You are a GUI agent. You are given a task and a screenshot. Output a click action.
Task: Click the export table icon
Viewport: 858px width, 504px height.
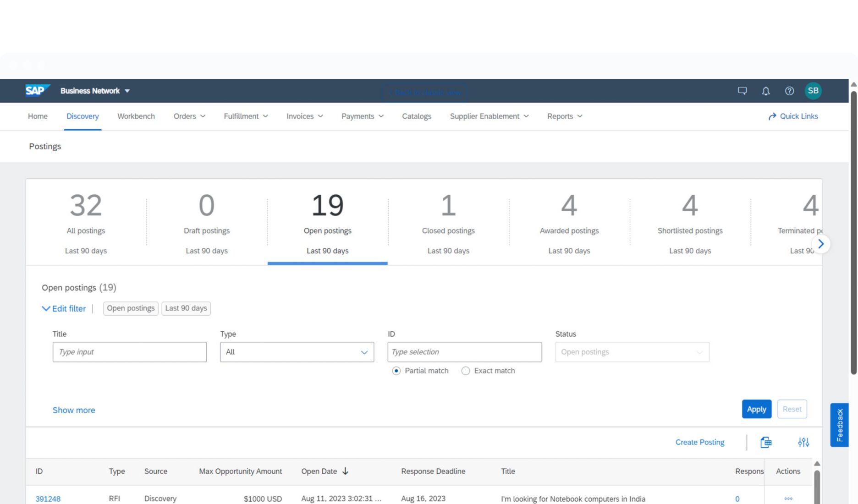766,442
